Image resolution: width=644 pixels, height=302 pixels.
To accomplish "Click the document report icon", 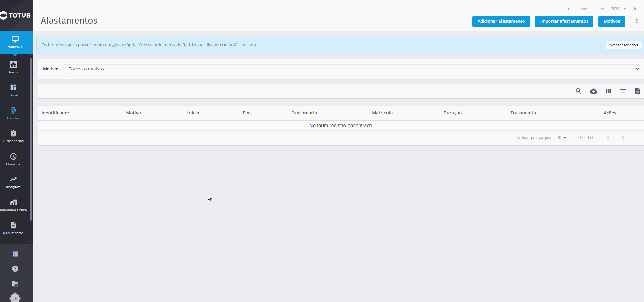I will pos(638,91).
